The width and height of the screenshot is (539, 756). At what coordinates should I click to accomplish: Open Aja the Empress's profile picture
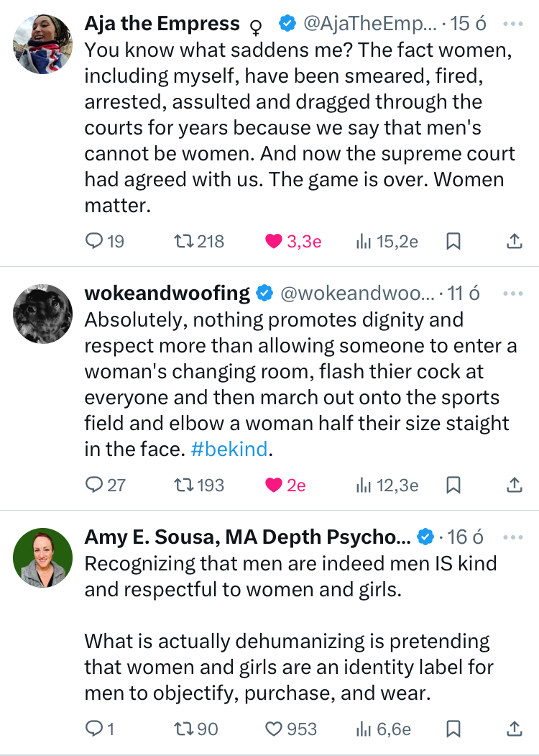[43, 45]
